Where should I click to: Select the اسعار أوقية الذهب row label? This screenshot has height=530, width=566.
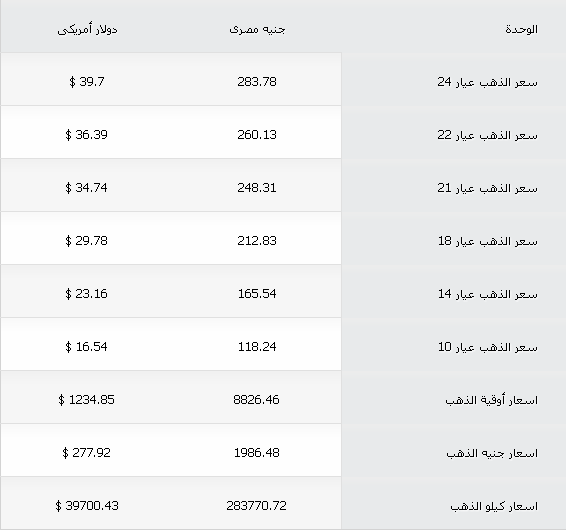click(x=491, y=400)
